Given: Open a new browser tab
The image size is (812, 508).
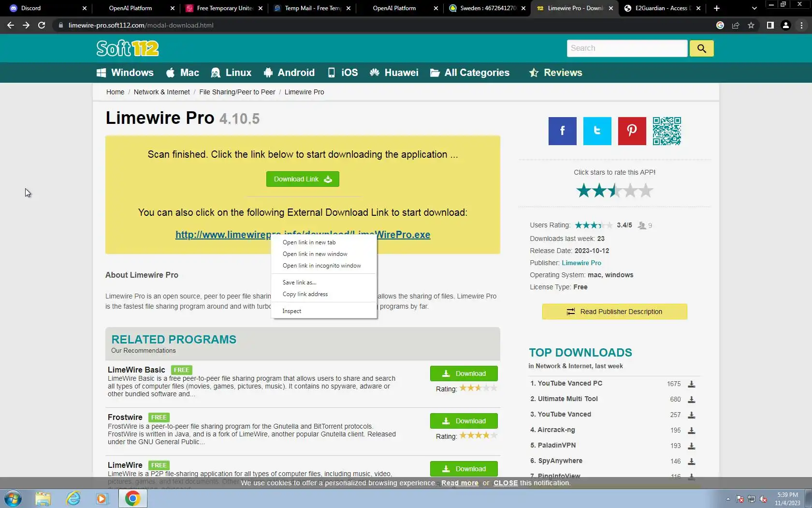Looking at the screenshot, I should click(x=716, y=8).
